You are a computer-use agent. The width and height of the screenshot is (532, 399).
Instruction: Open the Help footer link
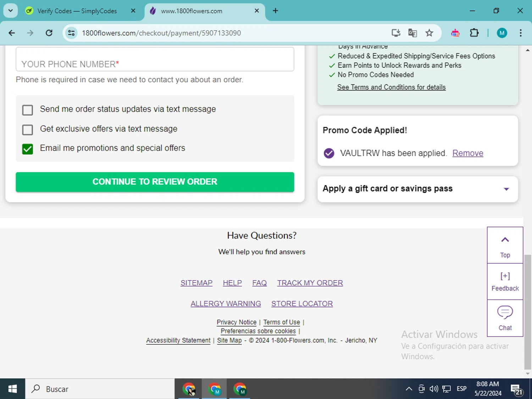coord(232,283)
